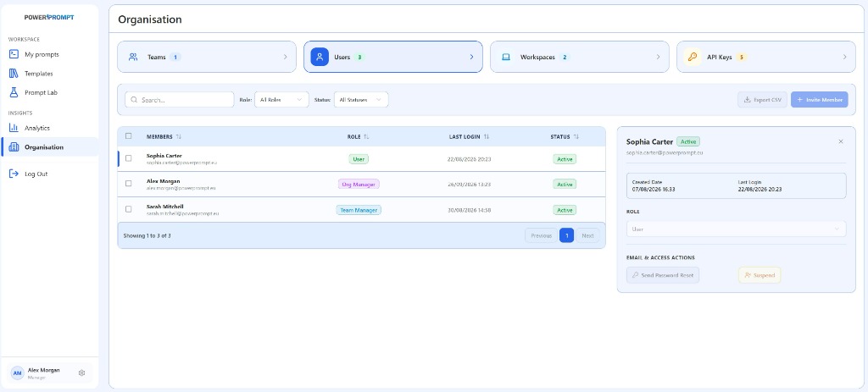Click the PowerPrompt logo
Image resolution: width=868 pixels, height=392 pixels.
point(49,17)
